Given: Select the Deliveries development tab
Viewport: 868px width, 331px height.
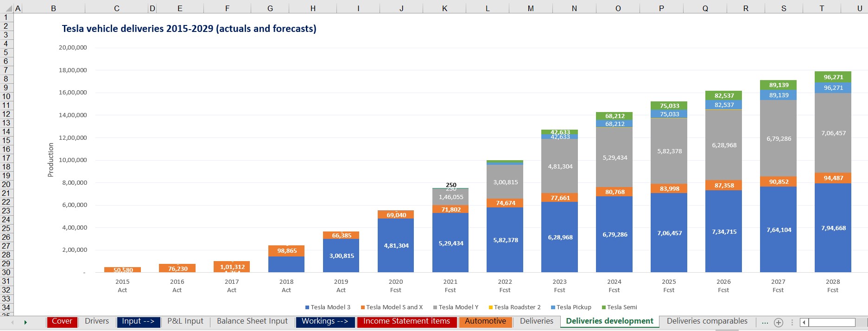Looking at the screenshot, I should (609, 322).
